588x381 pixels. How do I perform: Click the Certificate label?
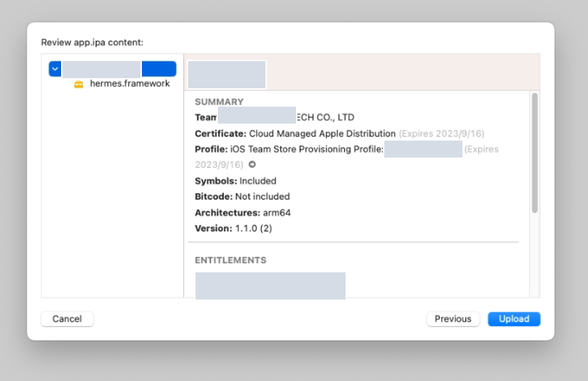[x=220, y=134]
